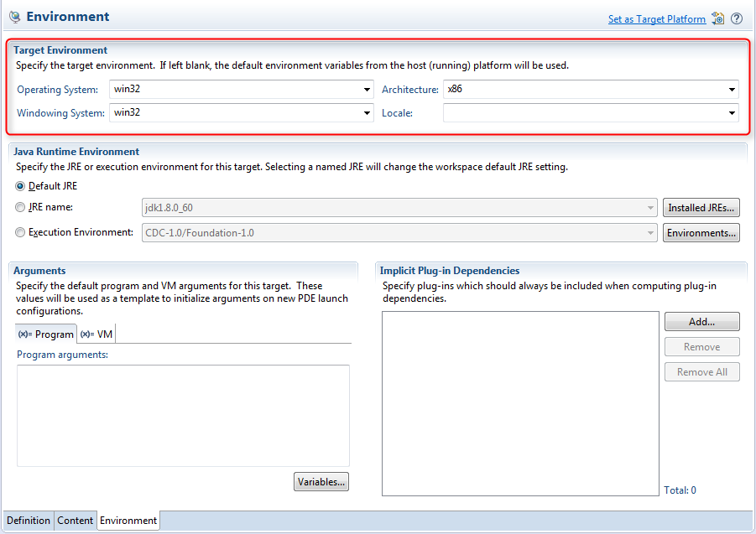Screen dimensions: 756x534
Task: Click the Remove button
Action: [x=702, y=347]
